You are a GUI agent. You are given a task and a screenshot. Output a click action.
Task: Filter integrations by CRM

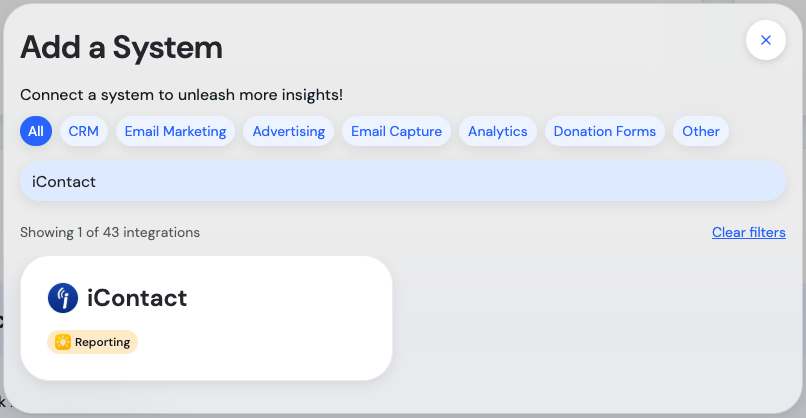coord(84,131)
